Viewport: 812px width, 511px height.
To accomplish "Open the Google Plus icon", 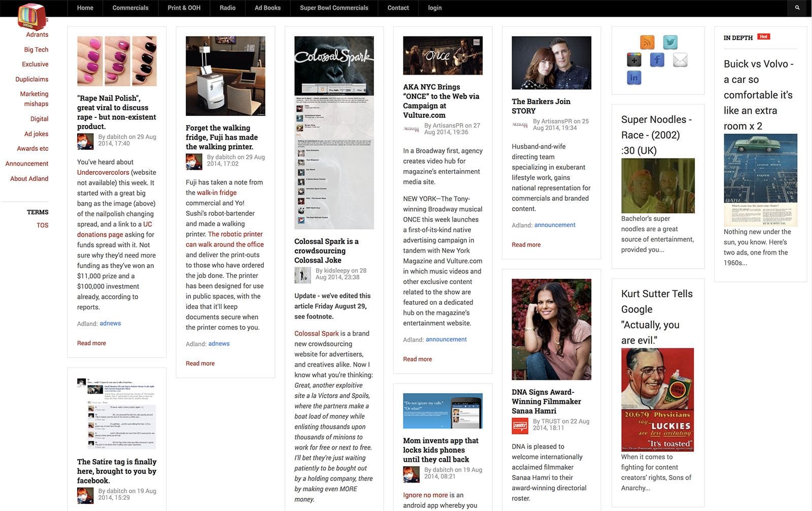I will [x=634, y=60].
